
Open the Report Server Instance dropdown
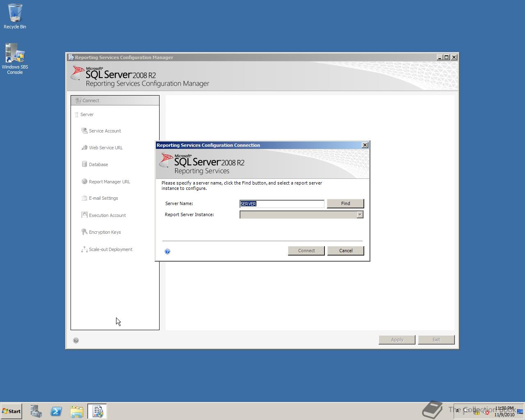pos(360,215)
